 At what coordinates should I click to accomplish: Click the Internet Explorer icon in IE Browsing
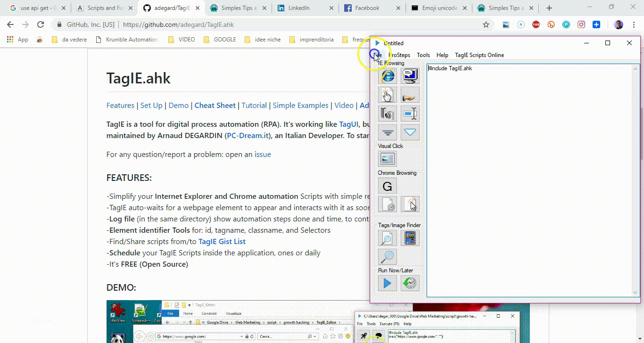388,76
